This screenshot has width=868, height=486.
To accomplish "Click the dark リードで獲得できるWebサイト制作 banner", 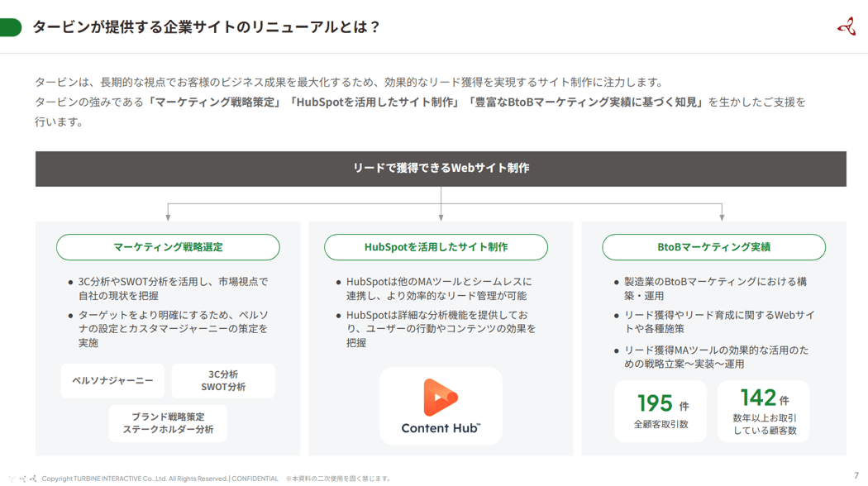I will 441,169.
